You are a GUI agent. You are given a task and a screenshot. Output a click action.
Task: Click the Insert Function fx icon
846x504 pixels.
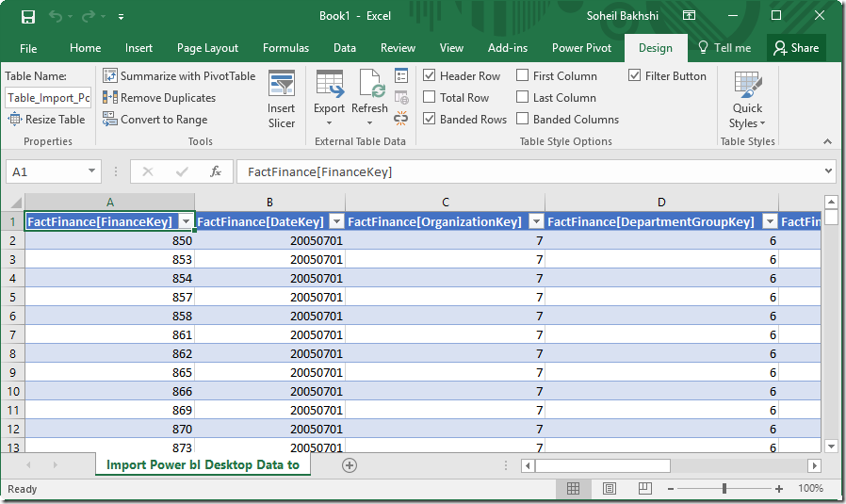[x=216, y=171]
